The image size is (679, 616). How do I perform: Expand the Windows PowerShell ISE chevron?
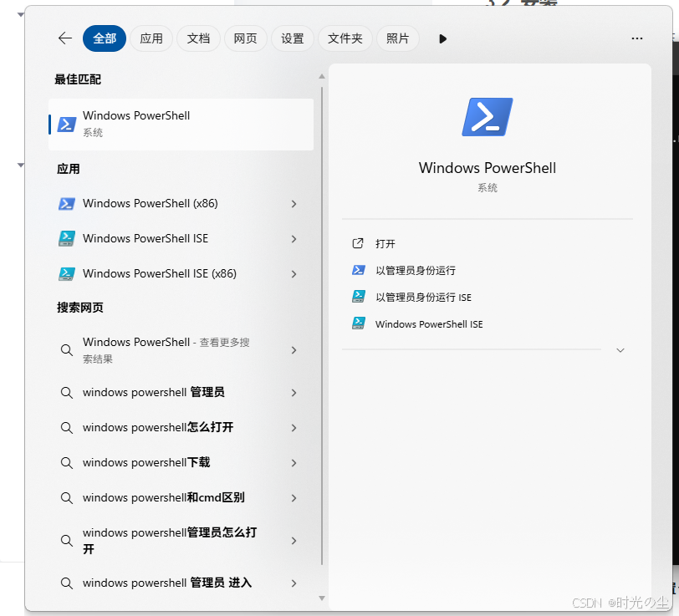(294, 239)
